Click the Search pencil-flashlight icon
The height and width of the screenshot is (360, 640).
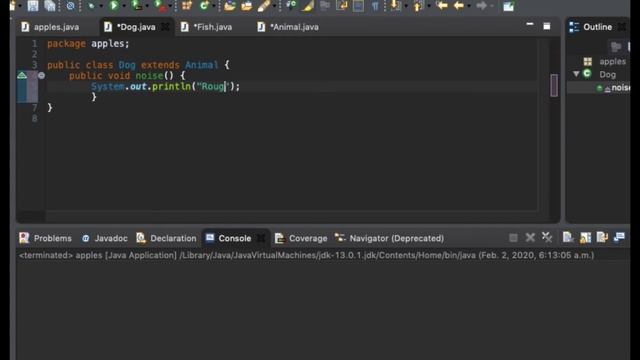click(264, 6)
